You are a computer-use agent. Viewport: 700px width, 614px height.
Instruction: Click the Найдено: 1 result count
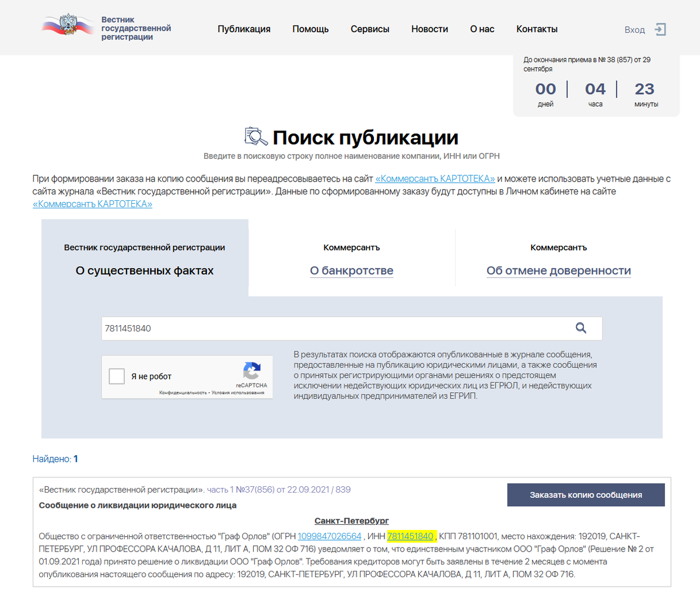tap(55, 459)
